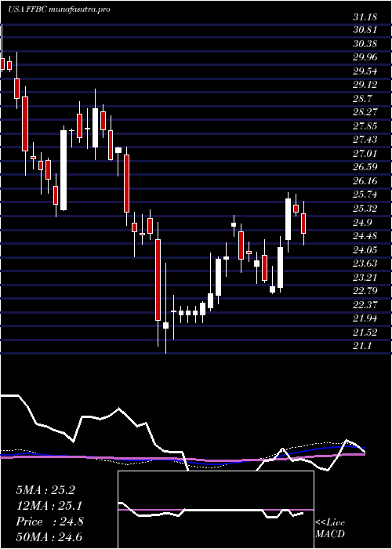This screenshot has width=392, height=549.
Task: Click the 27.43 price level label
Action: [365, 140]
